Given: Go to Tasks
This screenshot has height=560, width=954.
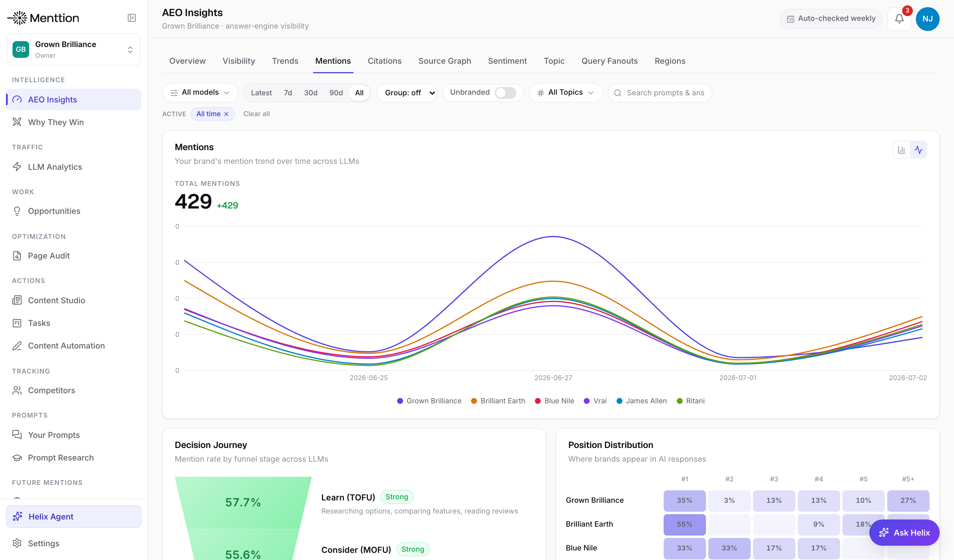Looking at the screenshot, I should pyautogui.click(x=74, y=323).
